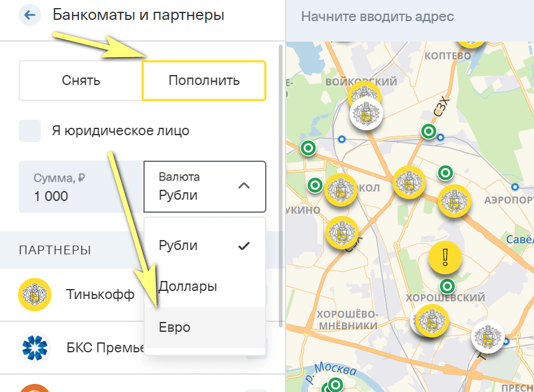The height and width of the screenshot is (392, 534).
Task: Click the БКС Премьер logo icon
Action: click(x=35, y=348)
